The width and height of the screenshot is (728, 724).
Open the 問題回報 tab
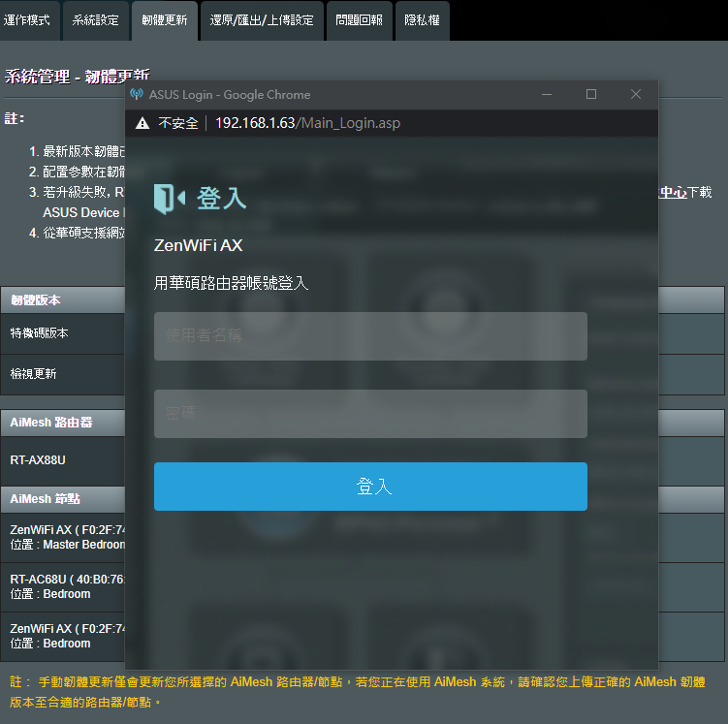359,20
